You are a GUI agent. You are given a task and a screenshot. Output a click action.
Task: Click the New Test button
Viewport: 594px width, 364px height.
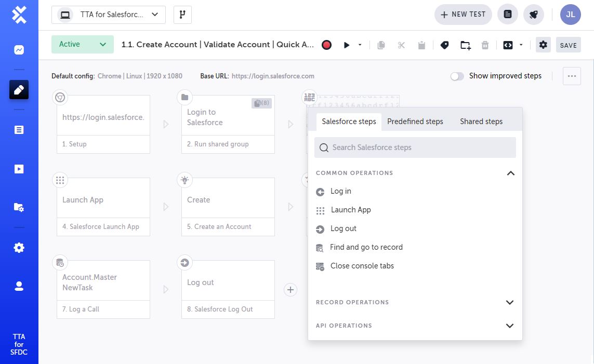(x=463, y=15)
